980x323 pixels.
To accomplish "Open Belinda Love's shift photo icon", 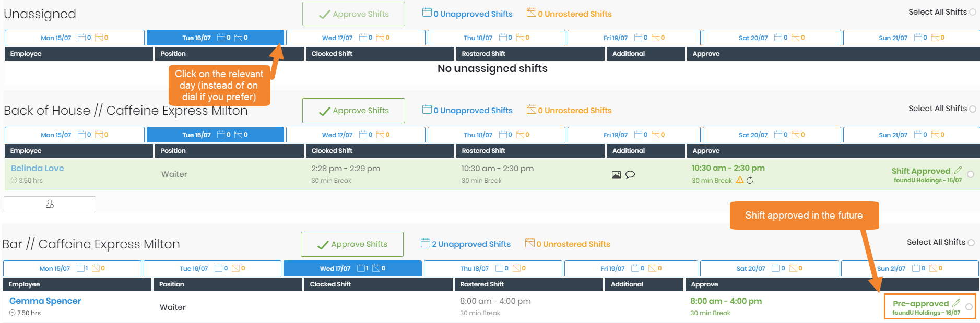I will (x=616, y=175).
